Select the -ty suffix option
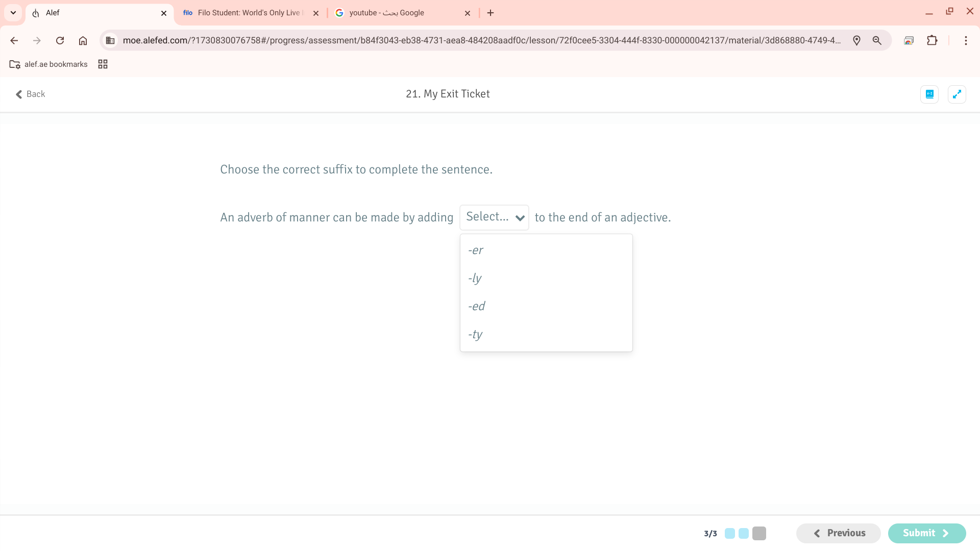 tap(475, 334)
